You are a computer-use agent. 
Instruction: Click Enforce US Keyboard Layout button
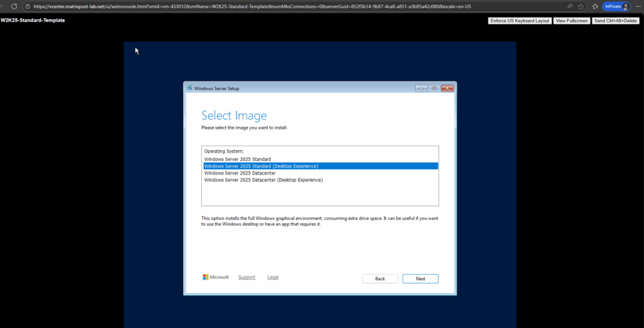(x=519, y=21)
